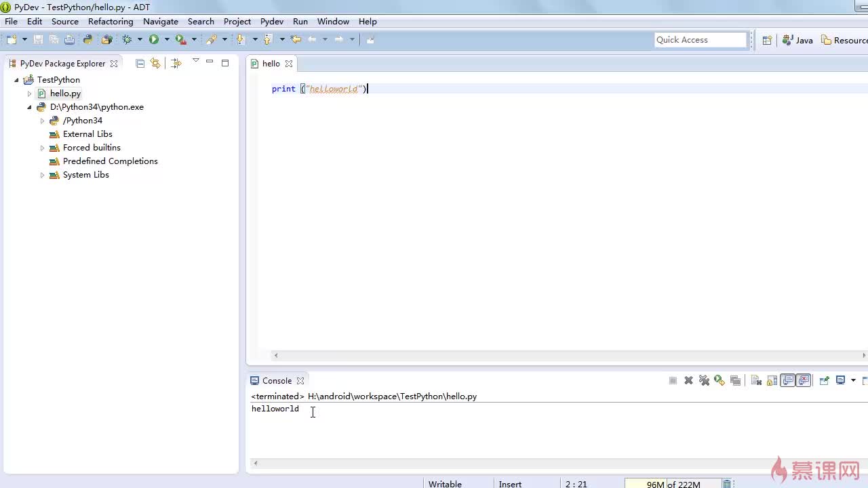Go to Previous Annotation icon
868x488 pixels.
click(268, 39)
